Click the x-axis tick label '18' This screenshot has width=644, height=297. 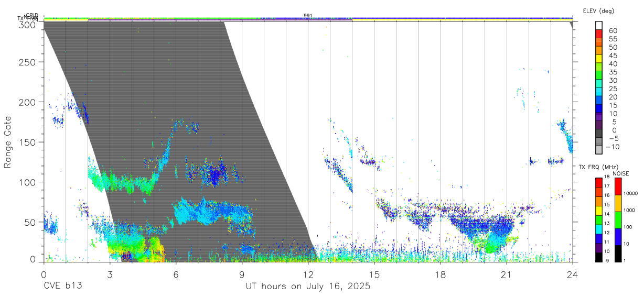(x=441, y=274)
